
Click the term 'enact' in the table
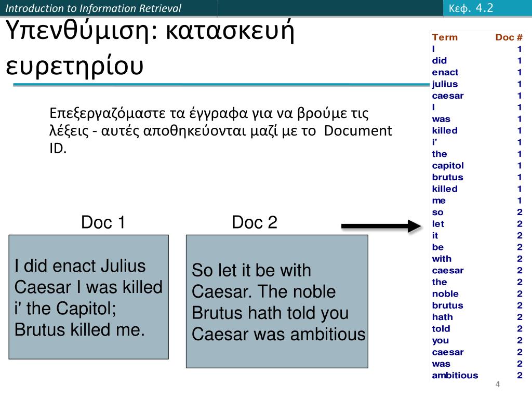[445, 72]
